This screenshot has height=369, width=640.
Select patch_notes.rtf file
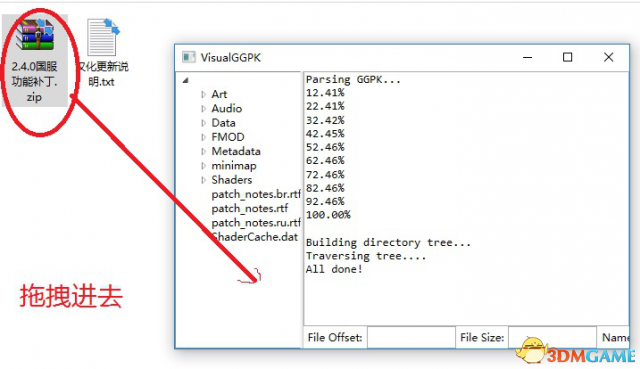(x=250, y=209)
